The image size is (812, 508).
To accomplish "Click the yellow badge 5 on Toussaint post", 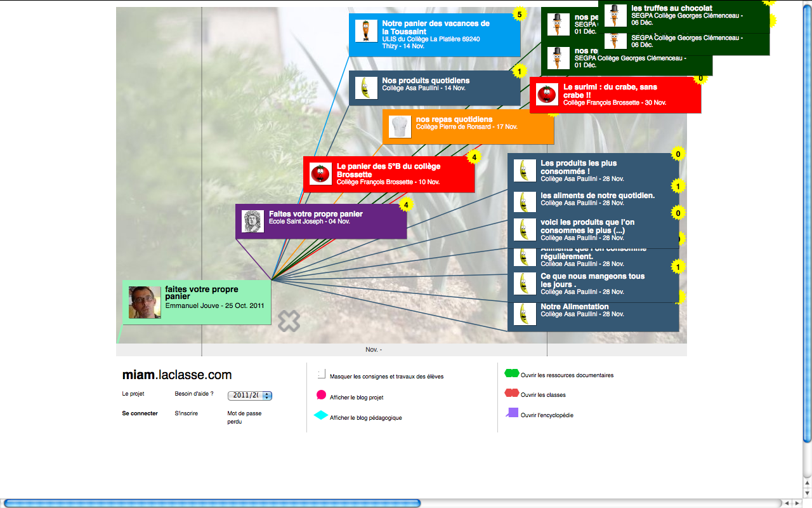I will click(520, 15).
